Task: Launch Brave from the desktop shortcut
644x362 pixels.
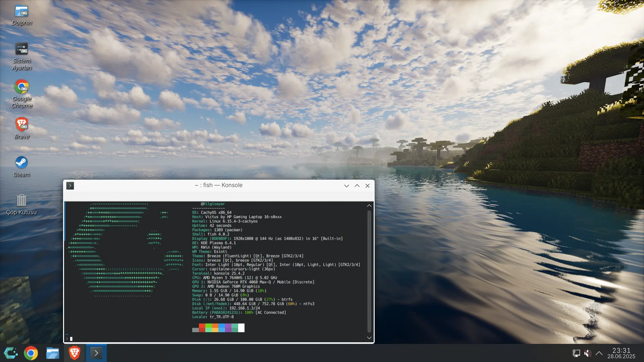Action: (x=21, y=128)
